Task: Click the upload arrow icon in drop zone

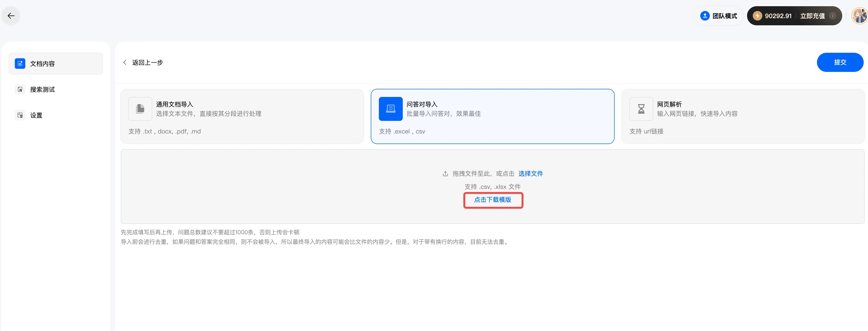Action: coord(445,174)
